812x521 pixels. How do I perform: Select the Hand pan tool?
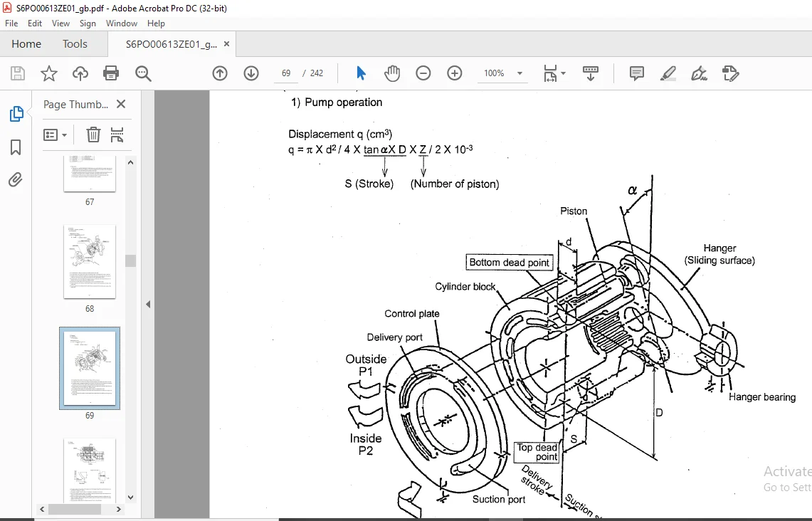(392, 73)
